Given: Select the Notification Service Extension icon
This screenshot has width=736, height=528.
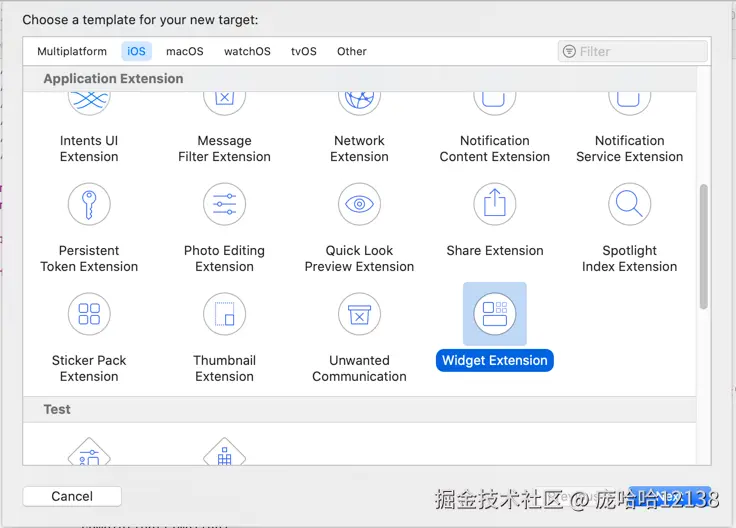Looking at the screenshot, I should point(629,103).
